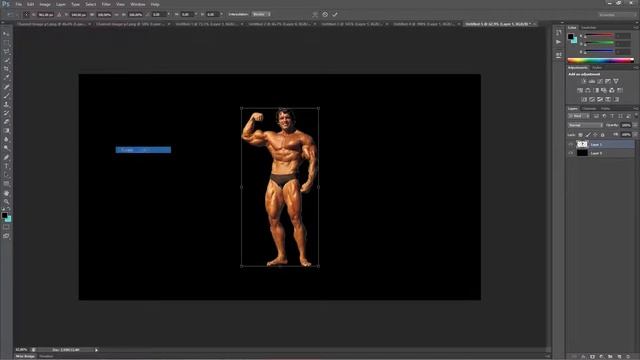Image resolution: width=640 pixels, height=360 pixels.
Task: Select the Move tool
Action: pos(6,34)
